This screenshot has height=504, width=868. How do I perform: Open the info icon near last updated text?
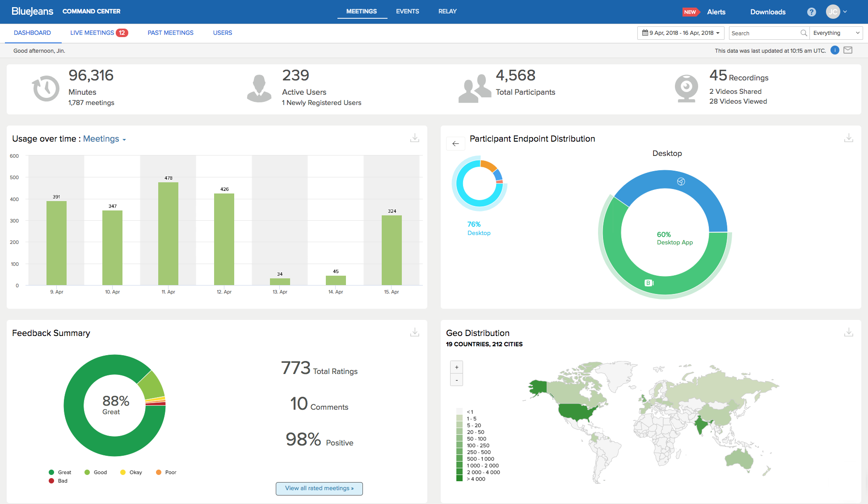click(834, 50)
